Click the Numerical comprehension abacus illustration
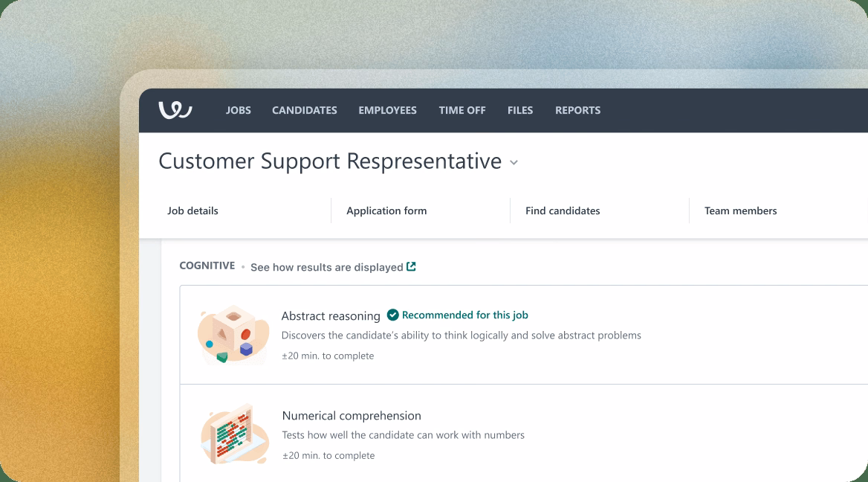This screenshot has width=868, height=482. [x=233, y=435]
